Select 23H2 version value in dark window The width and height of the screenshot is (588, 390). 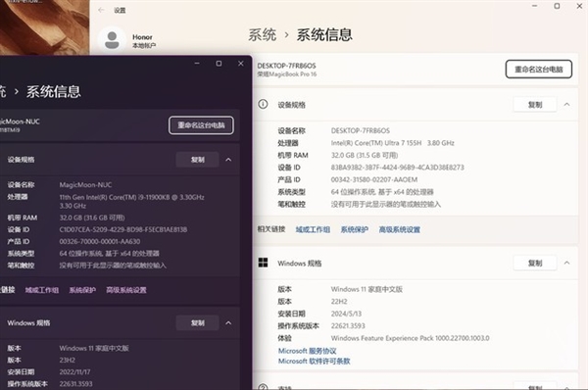point(67,360)
